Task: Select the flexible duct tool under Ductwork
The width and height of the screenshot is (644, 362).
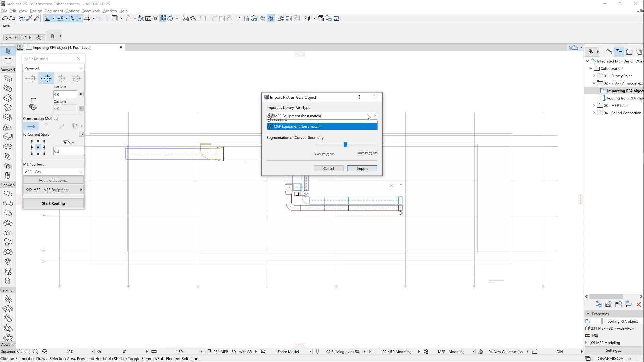Action: [8, 88]
